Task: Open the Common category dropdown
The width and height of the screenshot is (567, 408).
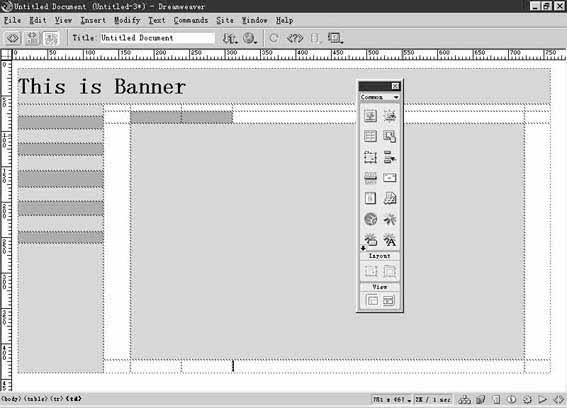Action: [380, 97]
